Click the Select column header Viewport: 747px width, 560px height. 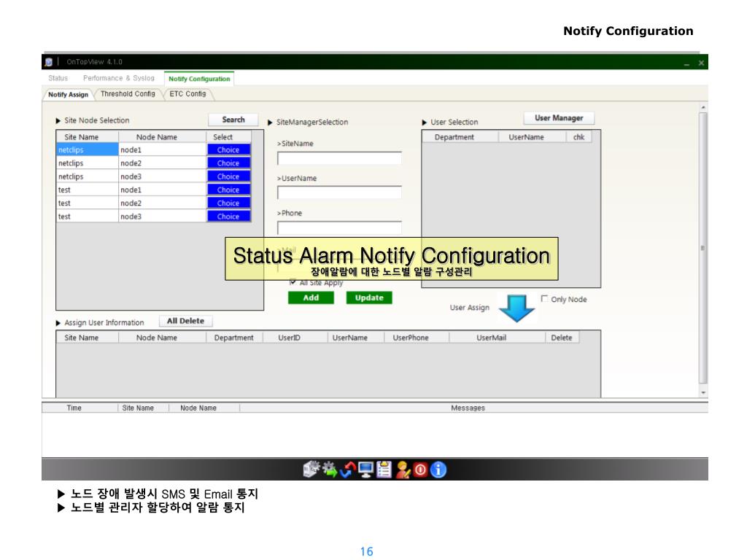[x=228, y=136]
